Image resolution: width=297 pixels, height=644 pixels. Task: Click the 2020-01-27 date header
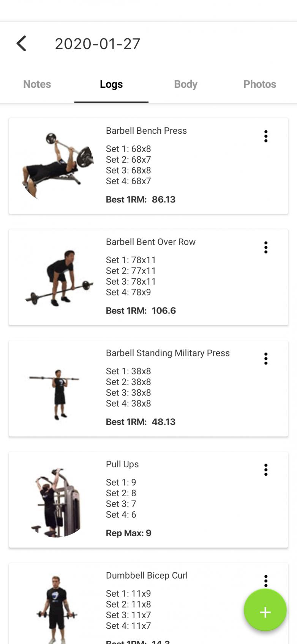pyautogui.click(x=98, y=44)
